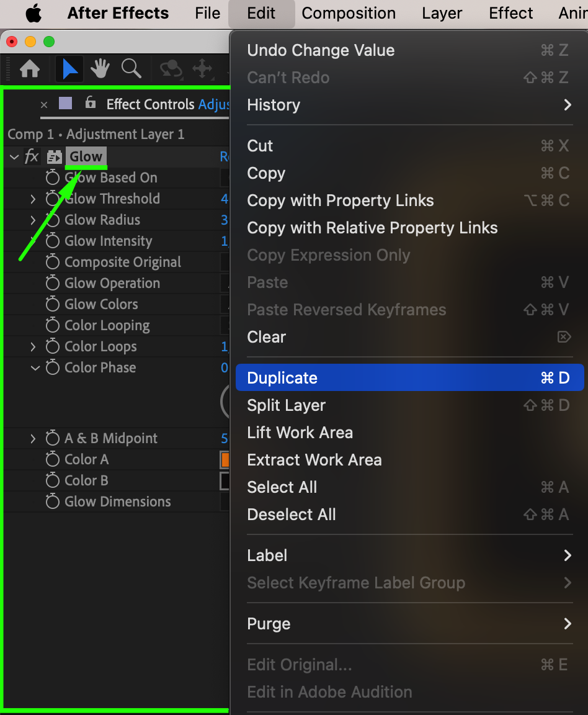Toggle stopwatch for Composite Original

point(53,262)
